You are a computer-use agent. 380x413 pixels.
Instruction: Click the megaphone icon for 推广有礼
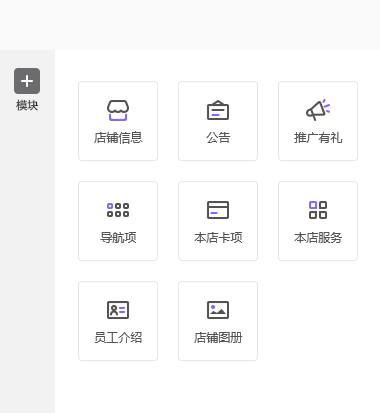[x=318, y=110]
